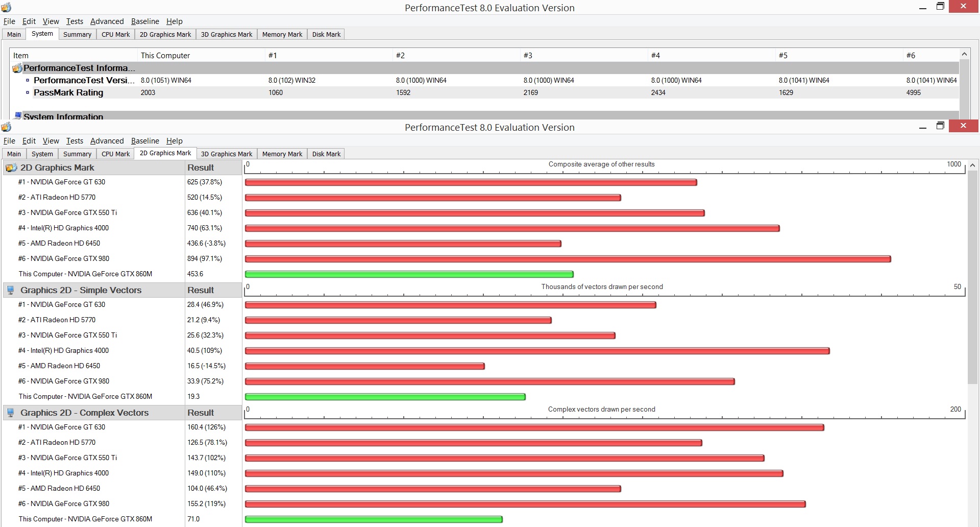This screenshot has height=527, width=980.
Task: Click the PerformanceTest Information header icon
Action: [x=17, y=68]
